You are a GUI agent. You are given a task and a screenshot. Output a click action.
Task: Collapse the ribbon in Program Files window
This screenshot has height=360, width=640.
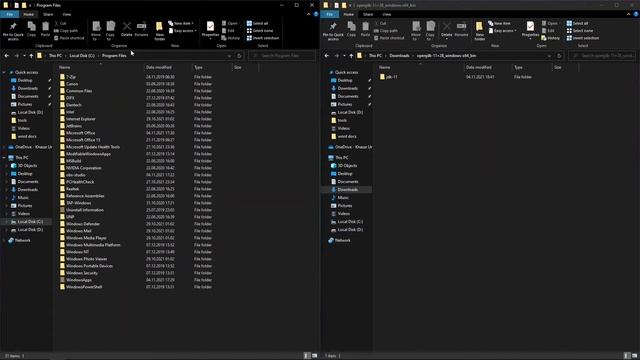[309, 14]
